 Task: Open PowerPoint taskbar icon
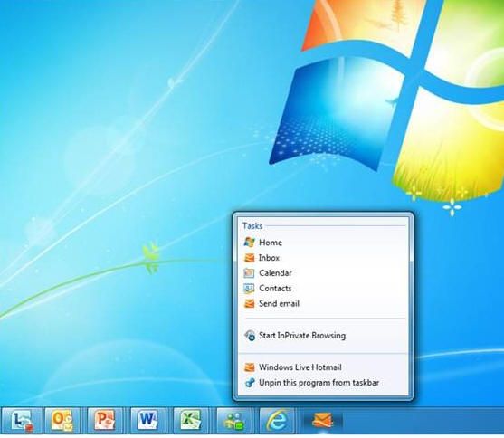(105, 420)
